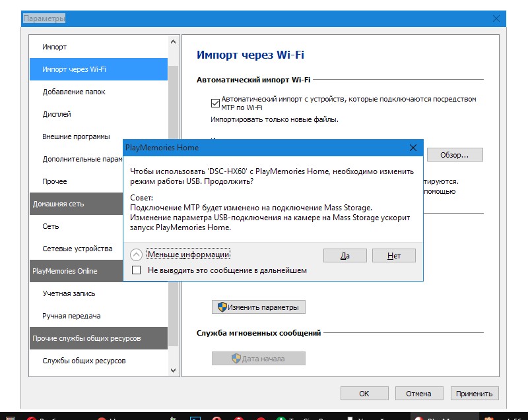Viewport: 528px width, 420px height.
Task: Click the shield icon on 'Изменить параметры'
Action: coord(222,307)
